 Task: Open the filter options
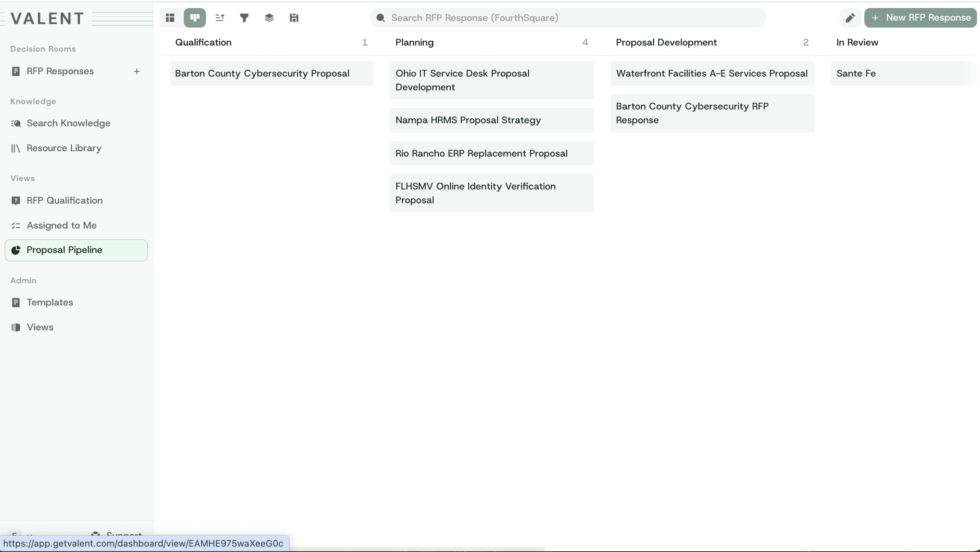point(244,18)
